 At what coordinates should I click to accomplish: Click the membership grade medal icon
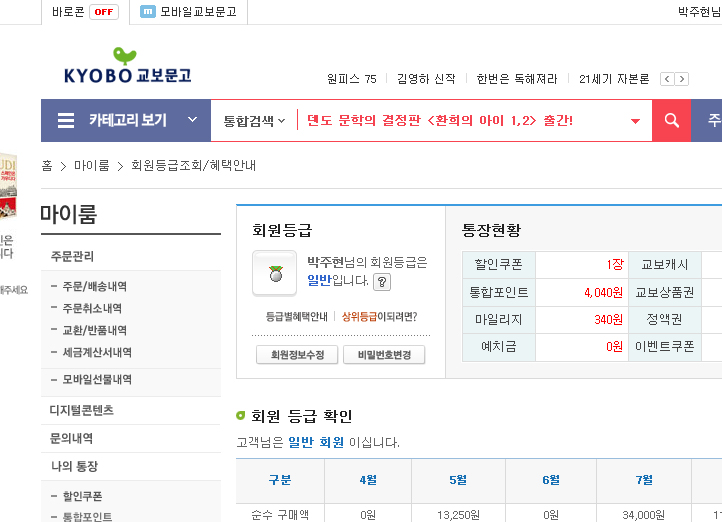275,273
